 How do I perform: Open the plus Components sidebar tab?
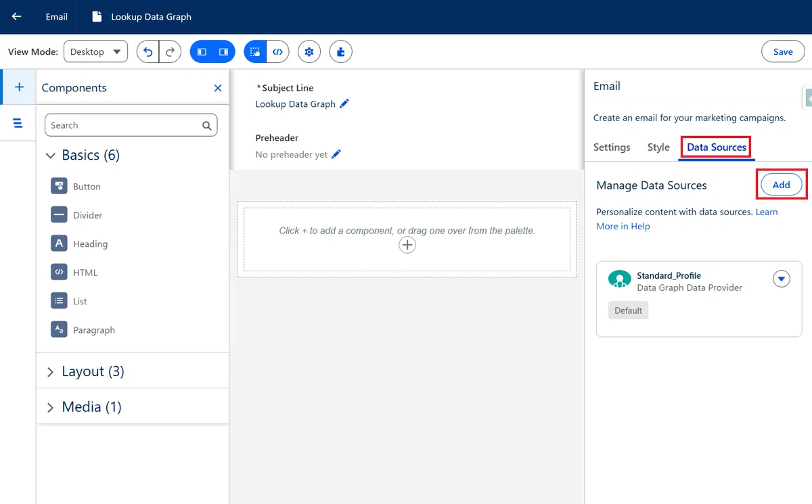point(19,87)
